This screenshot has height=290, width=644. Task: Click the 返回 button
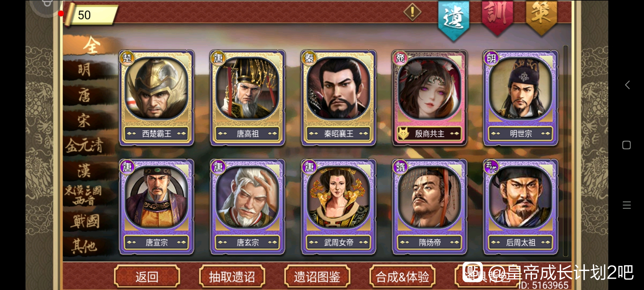tap(147, 276)
